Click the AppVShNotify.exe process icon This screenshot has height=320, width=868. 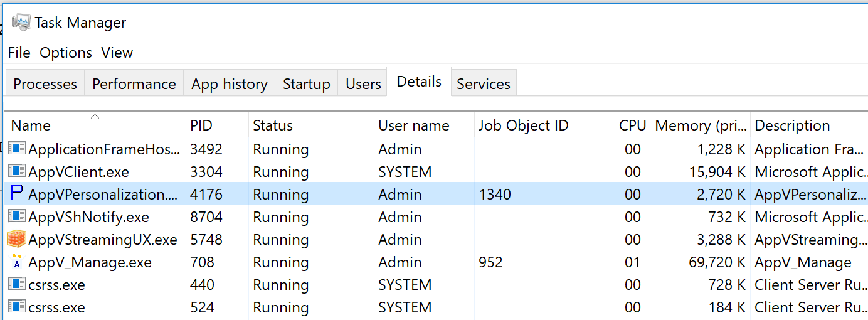[x=17, y=216]
